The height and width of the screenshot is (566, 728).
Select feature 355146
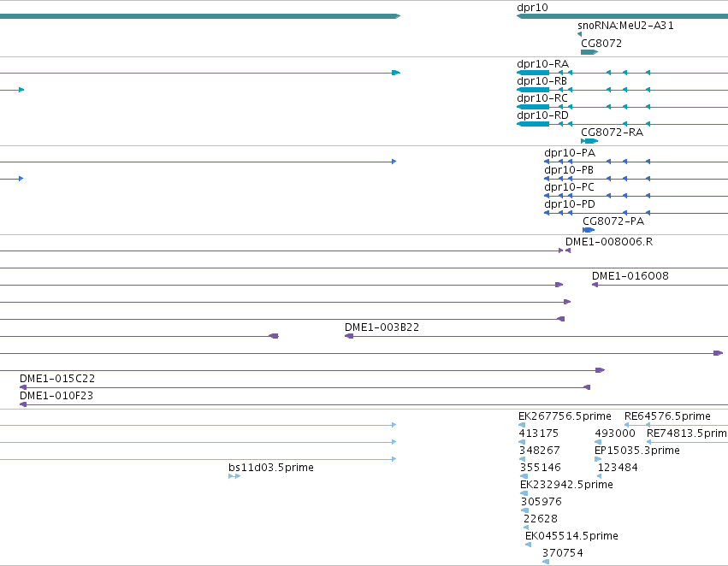click(524, 476)
